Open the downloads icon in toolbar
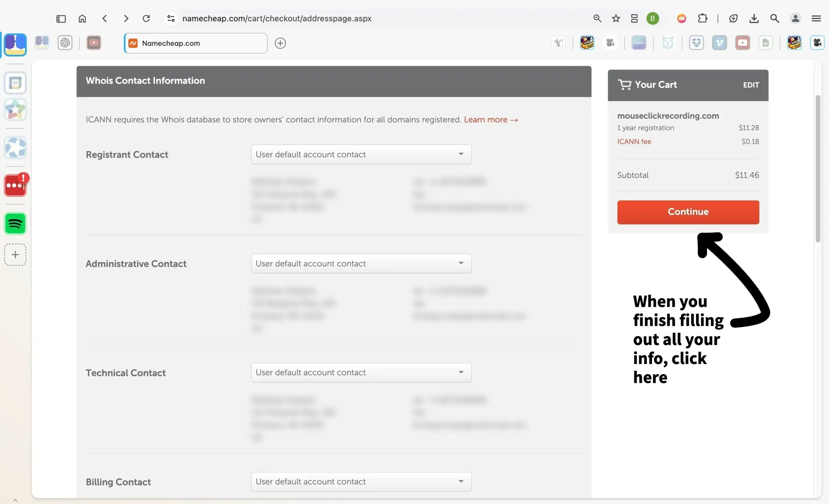829x504 pixels. click(x=754, y=18)
